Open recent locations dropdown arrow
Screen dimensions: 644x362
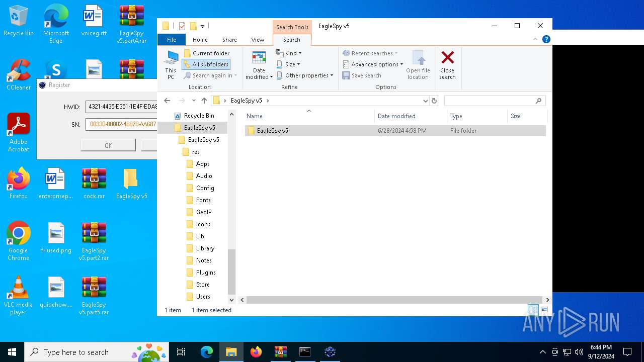click(x=194, y=101)
